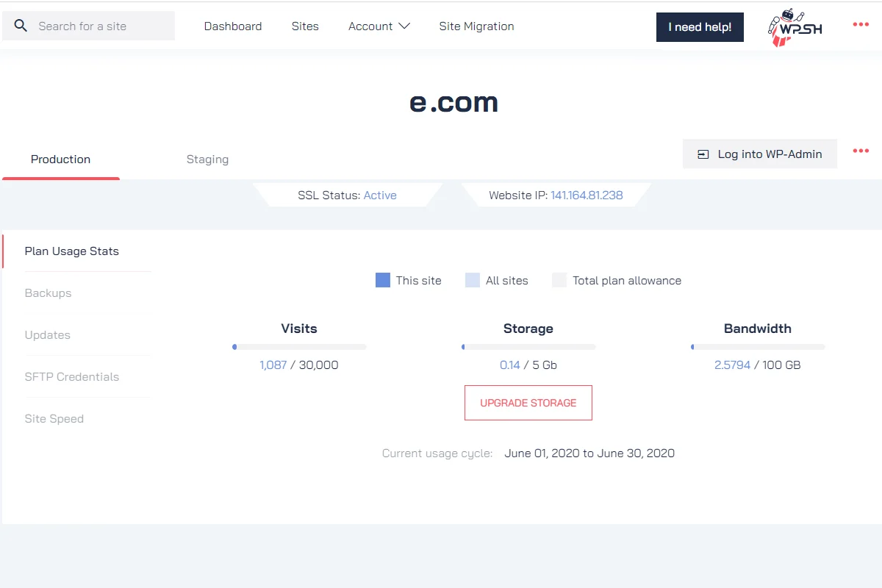
Task: Open the Site Migration page
Action: click(x=476, y=26)
